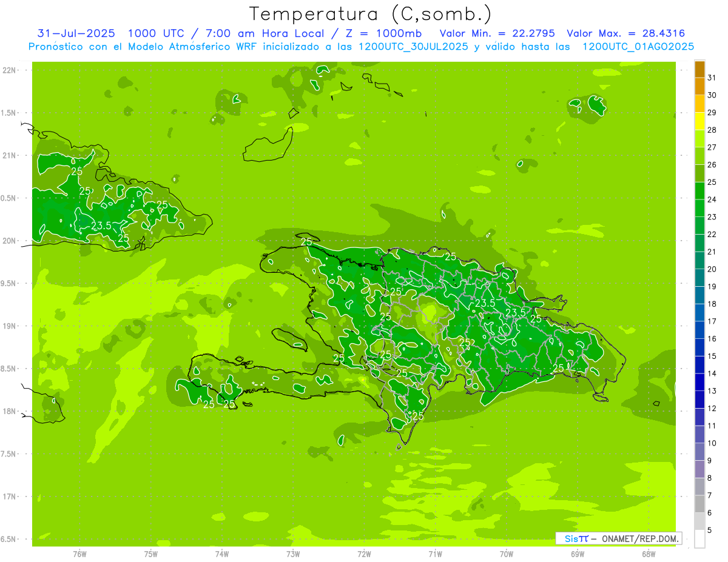Click the gray colorbar segment between 6 and 7
The width and height of the screenshot is (728, 562).
coord(699,504)
